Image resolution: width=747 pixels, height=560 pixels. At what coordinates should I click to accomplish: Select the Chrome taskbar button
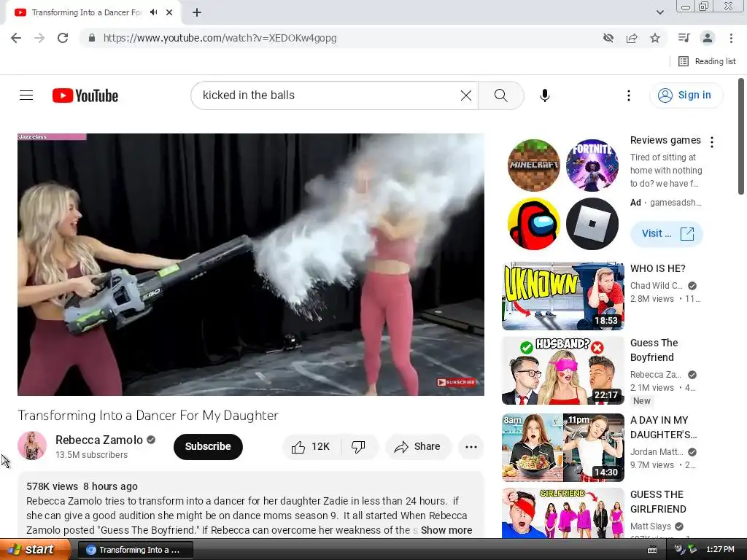pyautogui.click(x=135, y=550)
